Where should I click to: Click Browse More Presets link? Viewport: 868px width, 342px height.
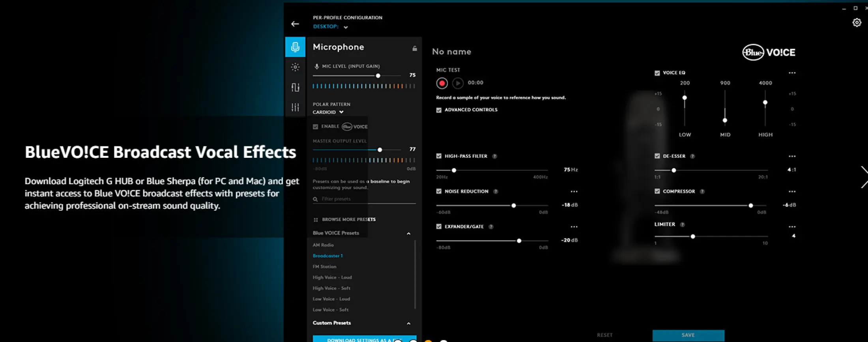click(x=349, y=220)
